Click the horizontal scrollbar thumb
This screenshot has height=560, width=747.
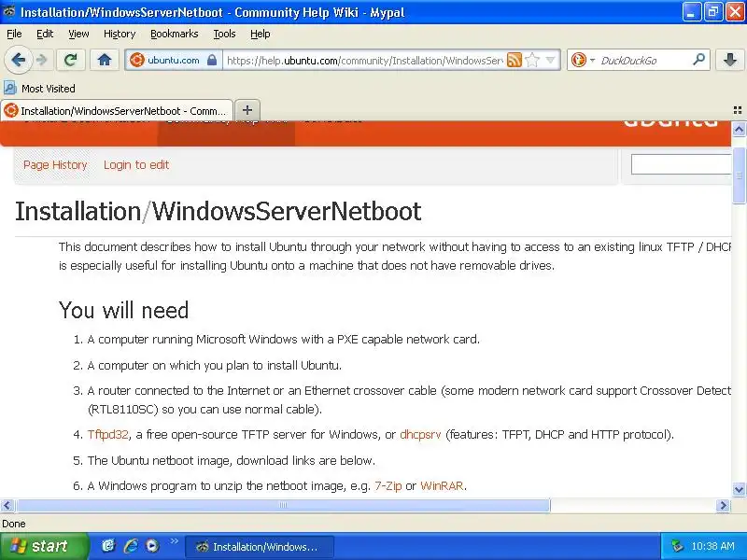[283, 505]
